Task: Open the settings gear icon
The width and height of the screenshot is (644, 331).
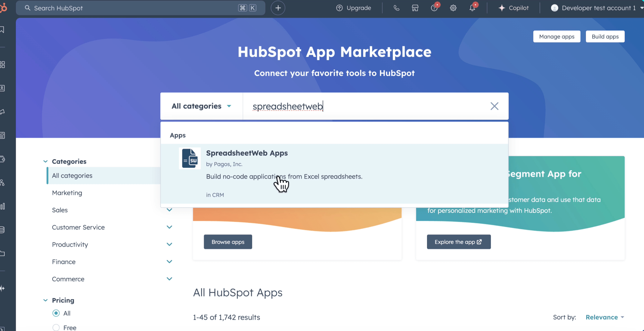Action: tap(453, 8)
